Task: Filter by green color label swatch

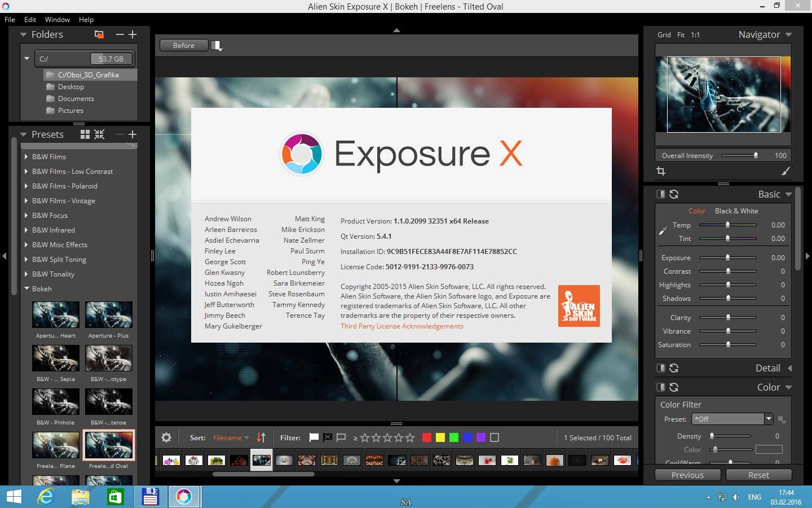Action: click(x=454, y=437)
